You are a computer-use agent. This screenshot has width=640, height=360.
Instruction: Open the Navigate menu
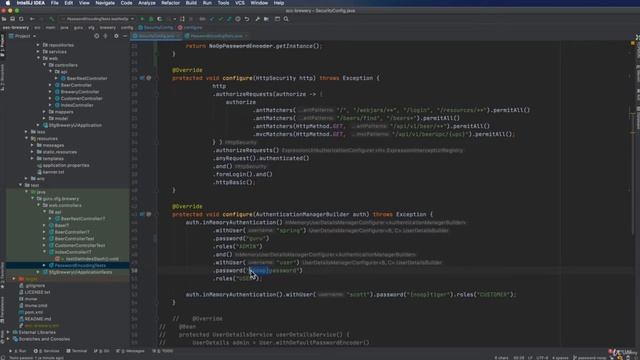105,3
